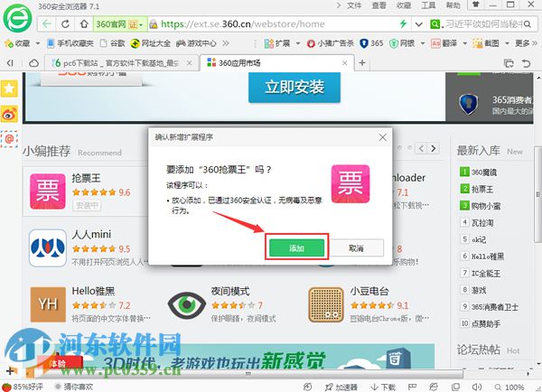Click next arrow in recommendations carousel

coord(434,149)
